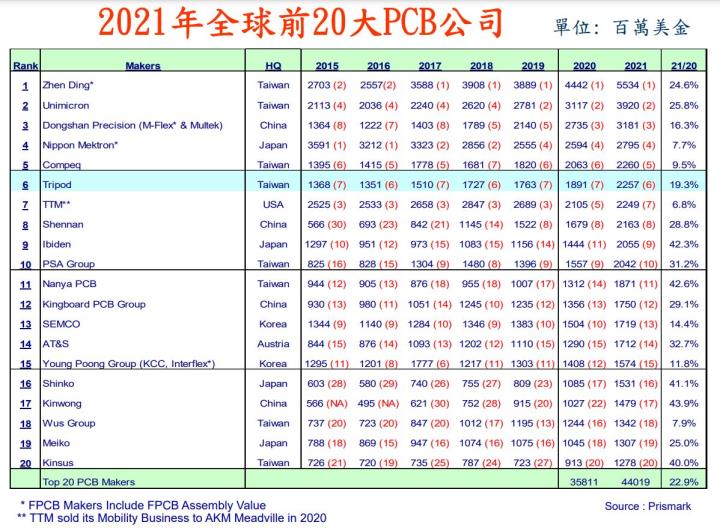Click rank number 20 for Kinsus
This screenshot has width=720, height=528.
(x=25, y=463)
